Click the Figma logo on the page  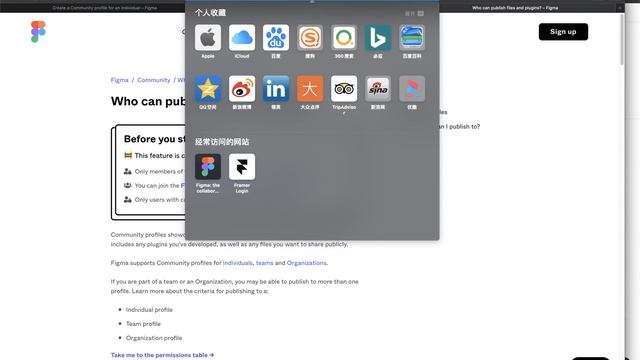coord(38,31)
